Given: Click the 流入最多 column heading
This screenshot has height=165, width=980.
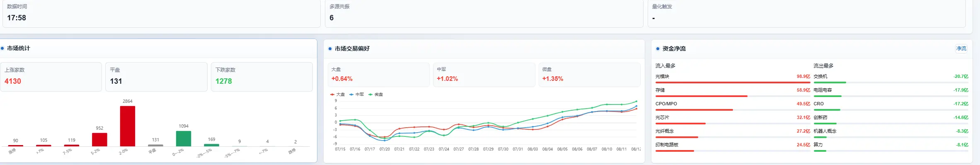Looking at the screenshot, I should coord(665,66).
